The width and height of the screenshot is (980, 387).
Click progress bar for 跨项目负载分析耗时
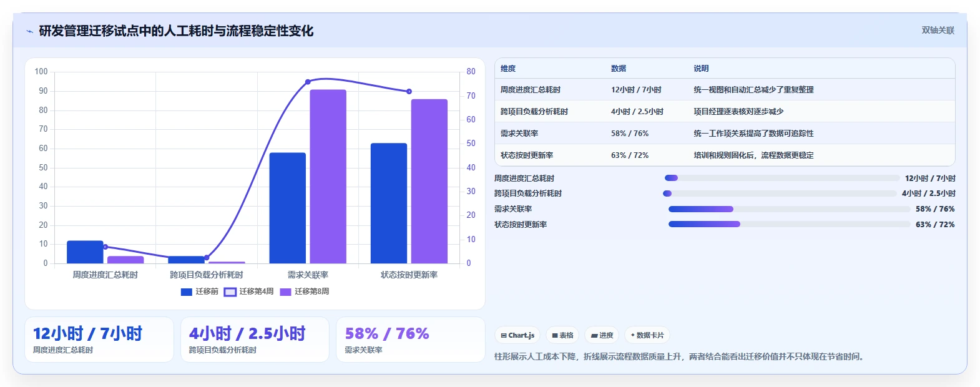click(x=780, y=193)
